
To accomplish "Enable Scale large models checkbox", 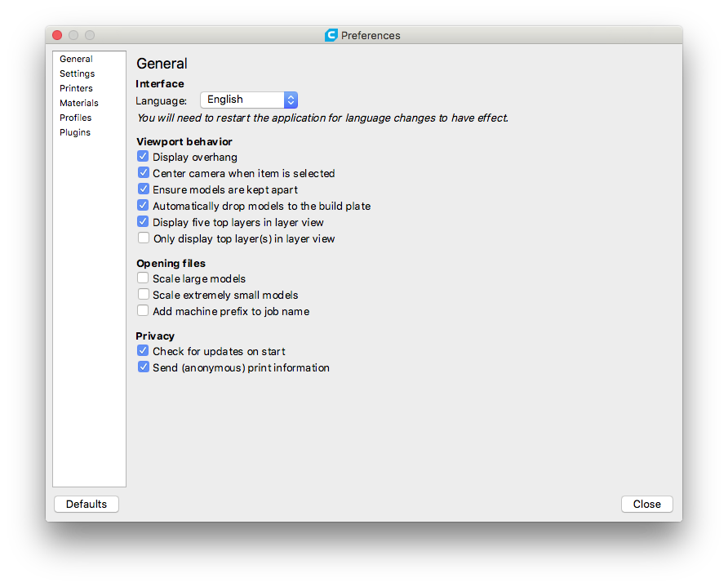I will pos(144,278).
